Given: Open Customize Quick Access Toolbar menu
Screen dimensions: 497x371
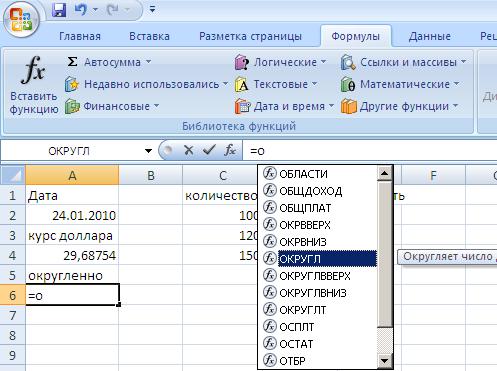Looking at the screenshot, I should [x=152, y=10].
